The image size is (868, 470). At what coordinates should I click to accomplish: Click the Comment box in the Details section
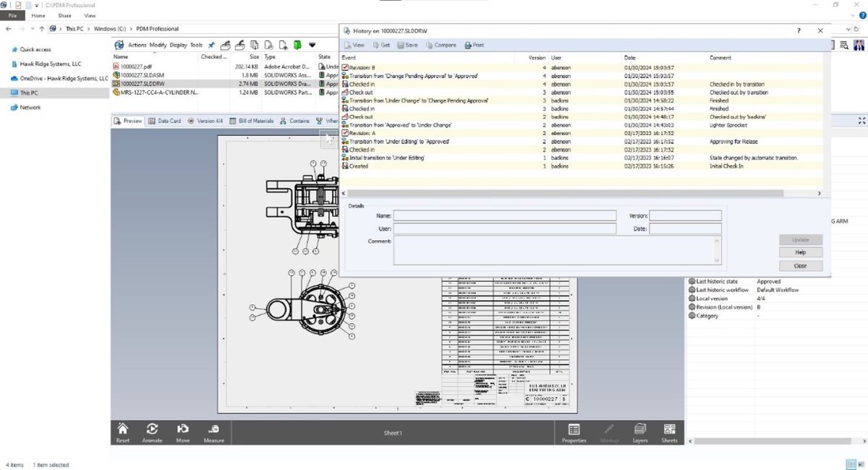pyautogui.click(x=558, y=251)
